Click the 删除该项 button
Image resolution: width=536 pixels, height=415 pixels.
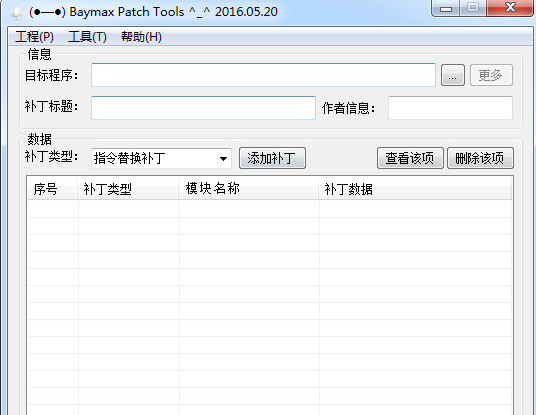[480, 158]
